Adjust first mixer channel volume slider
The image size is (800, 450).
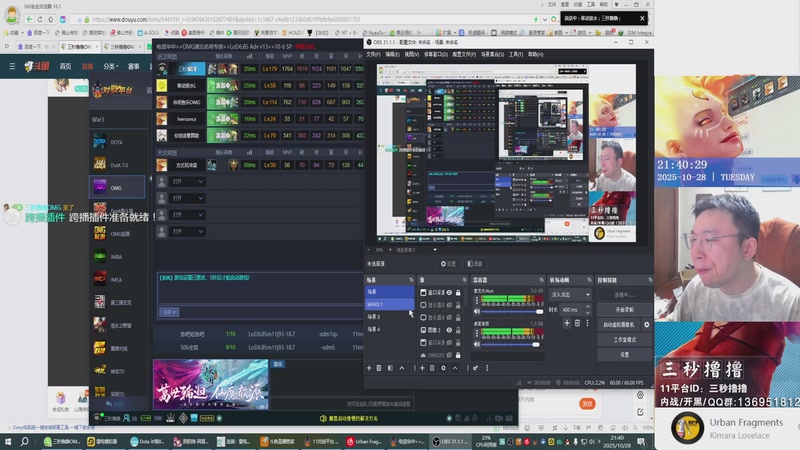(x=510, y=311)
